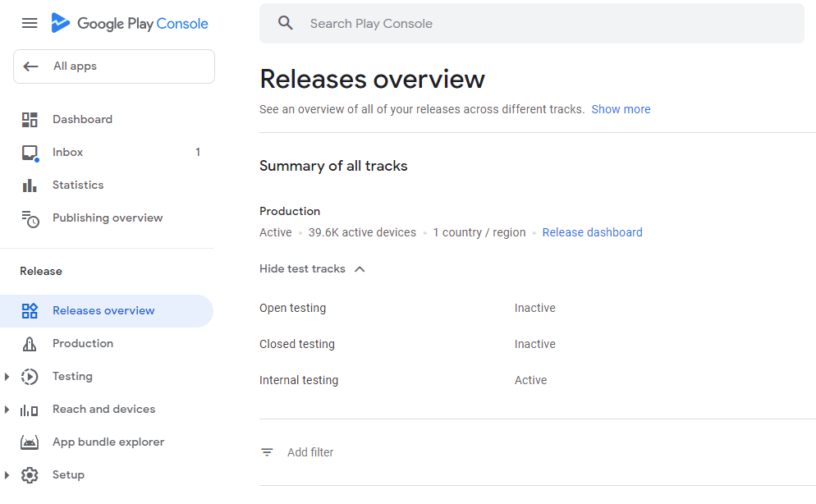
Task: Click the Releases overview page title
Action: pos(373,79)
